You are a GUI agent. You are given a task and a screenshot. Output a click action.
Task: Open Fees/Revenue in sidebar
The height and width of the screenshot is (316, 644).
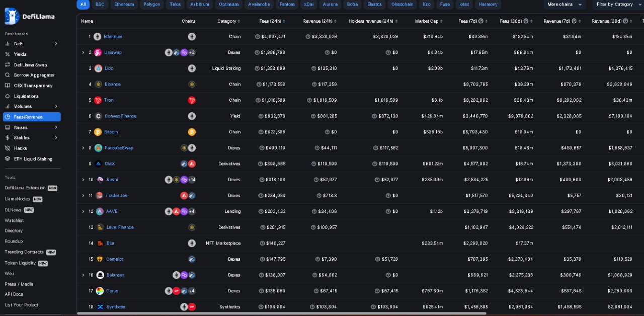[x=32, y=117]
